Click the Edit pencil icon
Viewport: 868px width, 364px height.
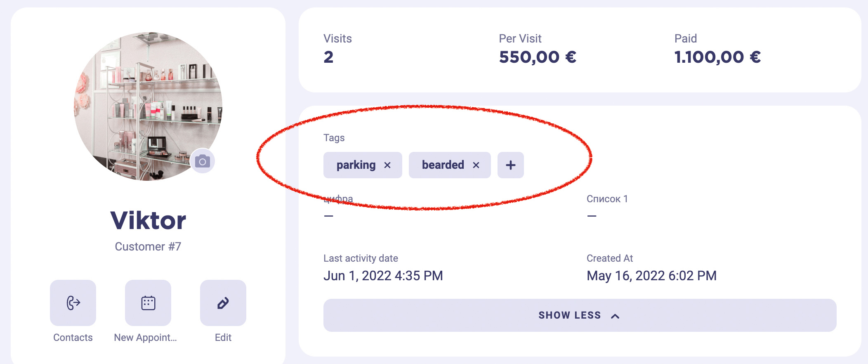[223, 303]
